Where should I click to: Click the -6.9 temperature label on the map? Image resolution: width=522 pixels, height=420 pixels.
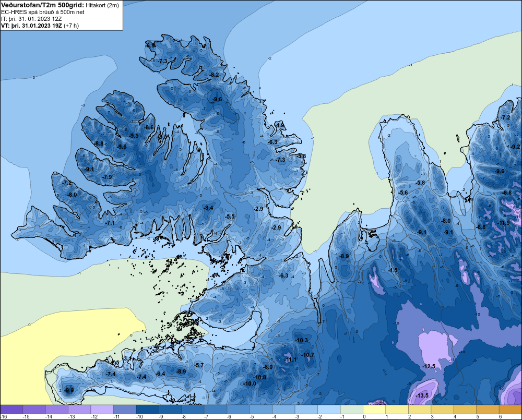click(150, 45)
